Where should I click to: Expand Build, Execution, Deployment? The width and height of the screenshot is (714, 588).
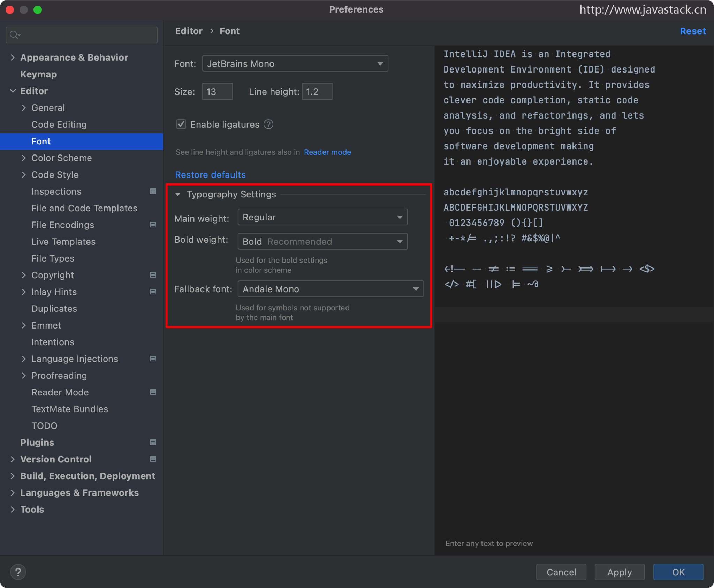(x=13, y=476)
